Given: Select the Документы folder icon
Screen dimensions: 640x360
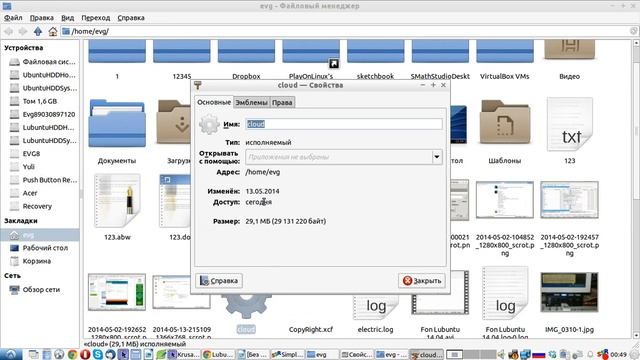Looking at the screenshot, I should 117,124.
